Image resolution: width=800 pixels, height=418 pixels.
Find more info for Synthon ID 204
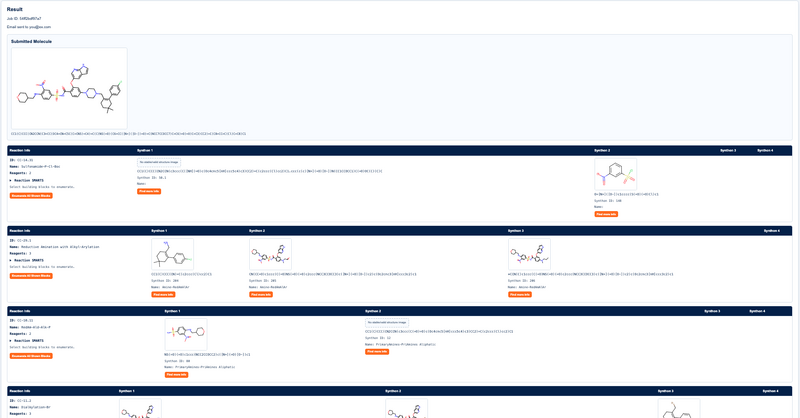coord(163,294)
